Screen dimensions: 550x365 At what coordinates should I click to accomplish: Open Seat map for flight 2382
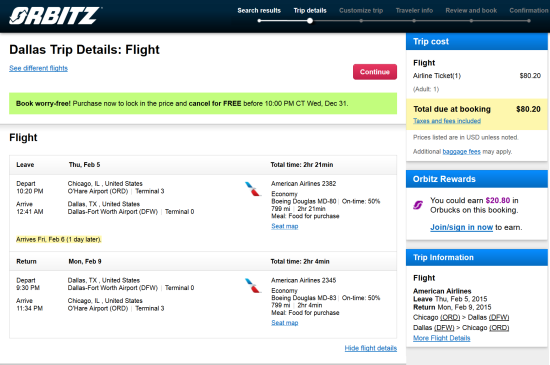(x=284, y=226)
